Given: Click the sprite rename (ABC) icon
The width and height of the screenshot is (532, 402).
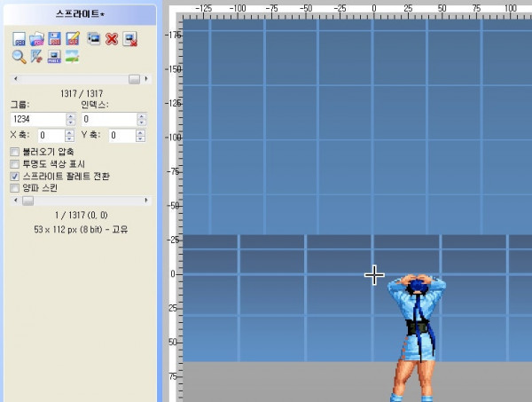Looking at the screenshot, I should click(x=54, y=57).
